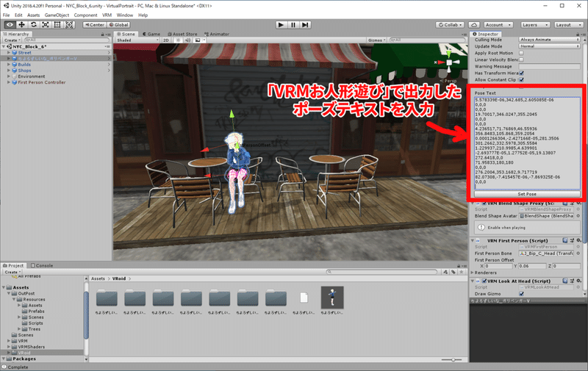Toggle Draw Gizmo checkbox

[x=521, y=294]
